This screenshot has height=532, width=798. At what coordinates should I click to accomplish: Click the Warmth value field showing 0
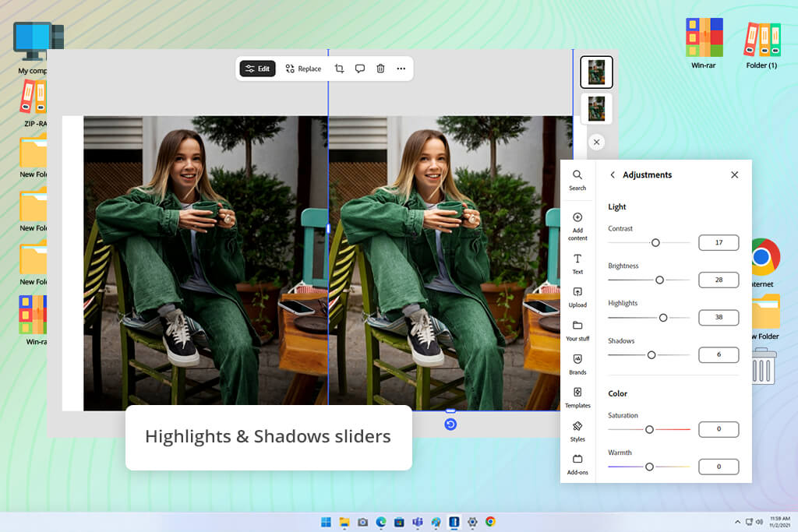tap(719, 467)
